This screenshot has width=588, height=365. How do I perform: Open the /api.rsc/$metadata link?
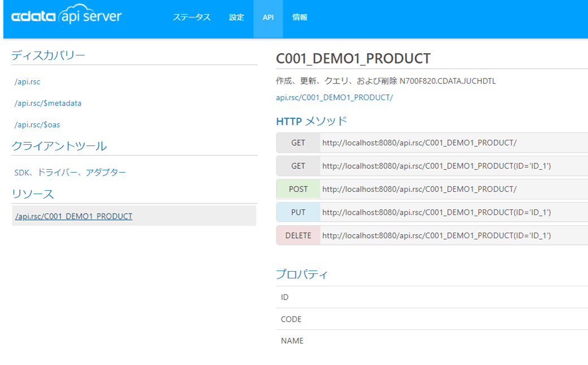pyautogui.click(x=48, y=104)
